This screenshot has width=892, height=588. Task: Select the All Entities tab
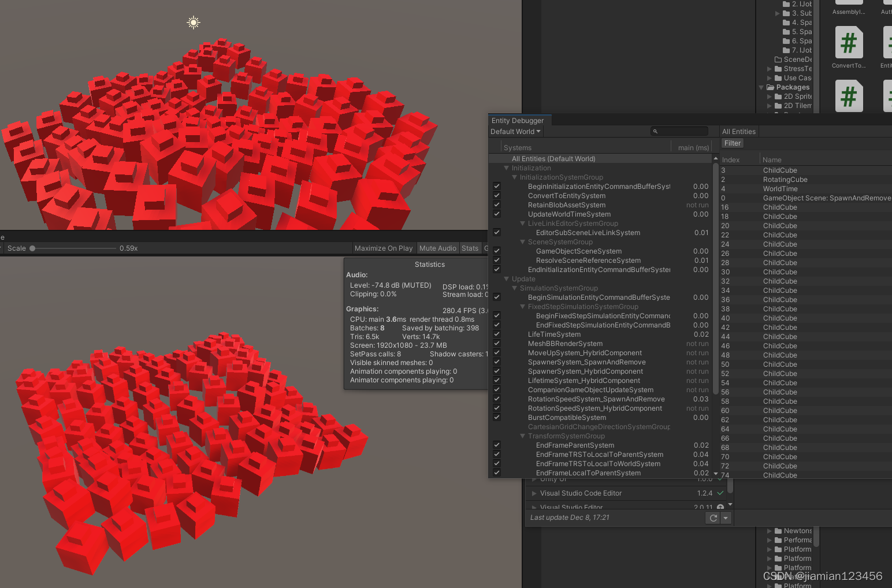tap(738, 131)
